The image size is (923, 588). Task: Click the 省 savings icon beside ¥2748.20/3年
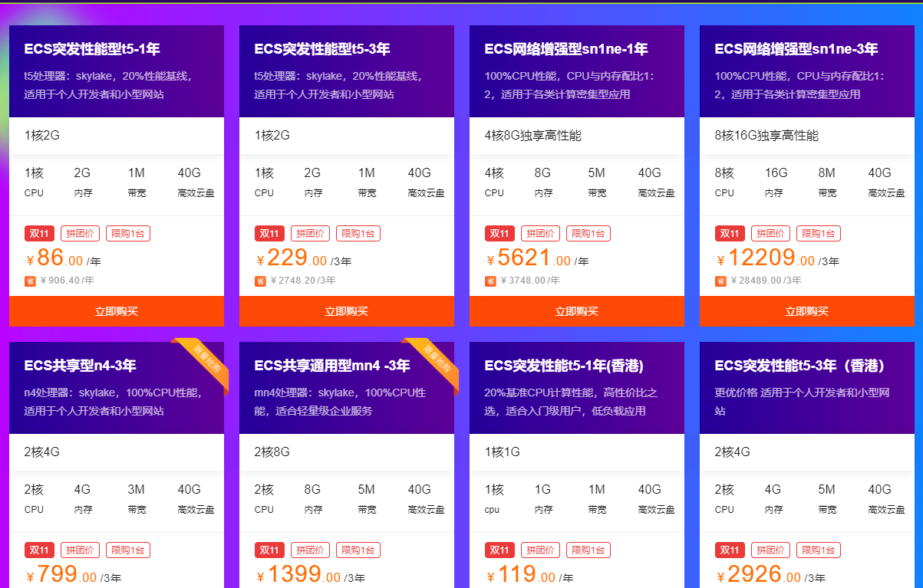click(260, 281)
